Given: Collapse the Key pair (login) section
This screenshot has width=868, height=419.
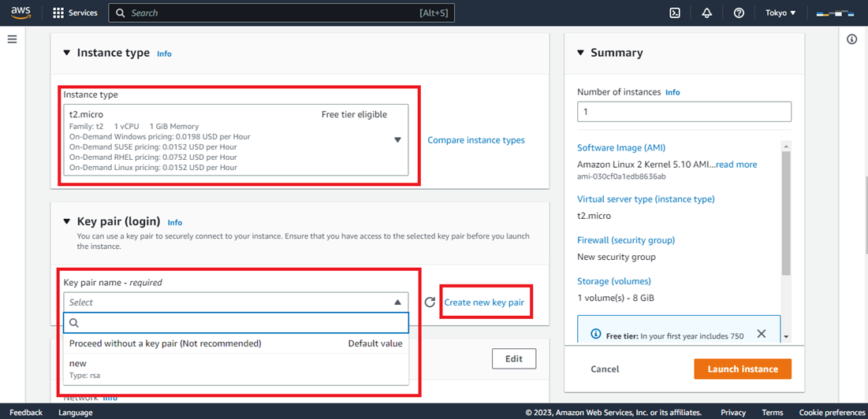Looking at the screenshot, I should pyautogui.click(x=67, y=221).
